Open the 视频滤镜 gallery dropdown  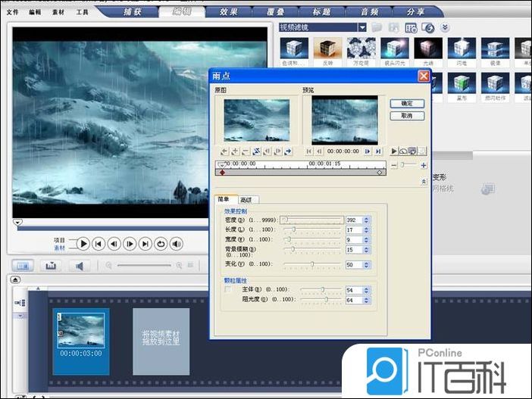click(x=362, y=28)
